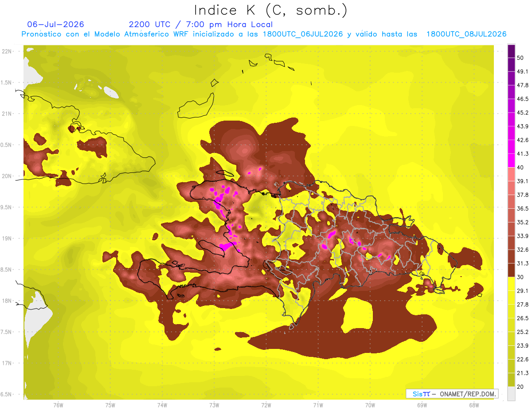The image size is (532, 411).
Task: Click the '17N' latitude label
Action: click(x=7, y=363)
